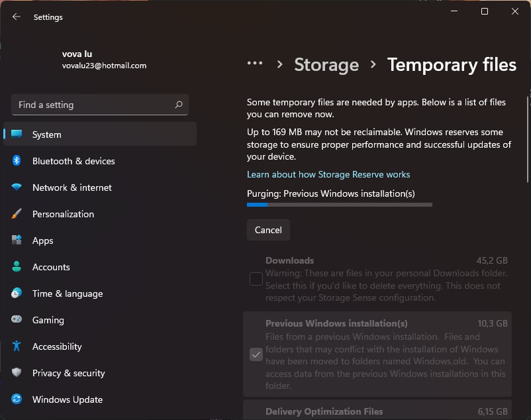Screen dimensions: 531x420
Task: Click the Personalization paintbrush icon
Action: [x=17, y=214]
